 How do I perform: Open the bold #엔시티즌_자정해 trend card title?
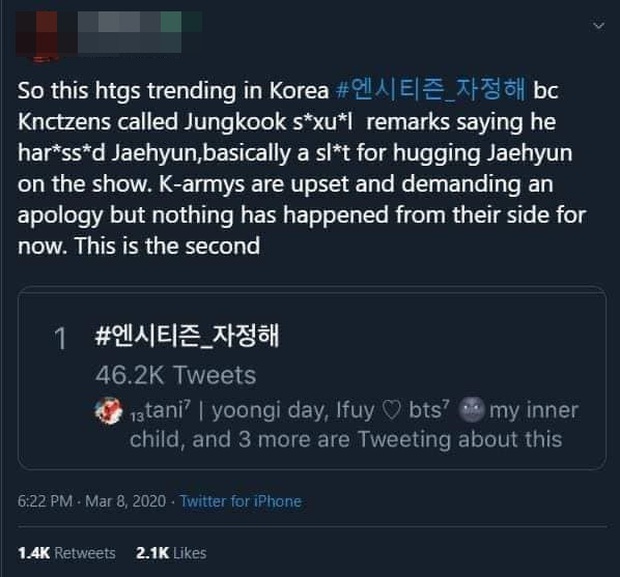(x=186, y=339)
